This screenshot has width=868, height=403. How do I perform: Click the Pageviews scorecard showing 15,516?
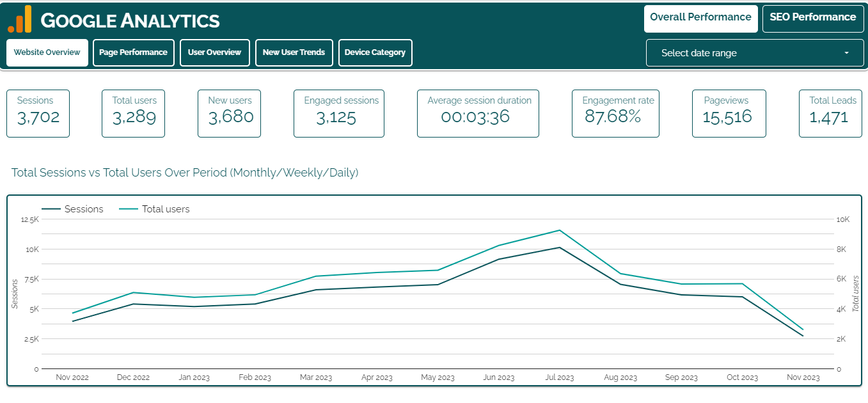click(729, 113)
